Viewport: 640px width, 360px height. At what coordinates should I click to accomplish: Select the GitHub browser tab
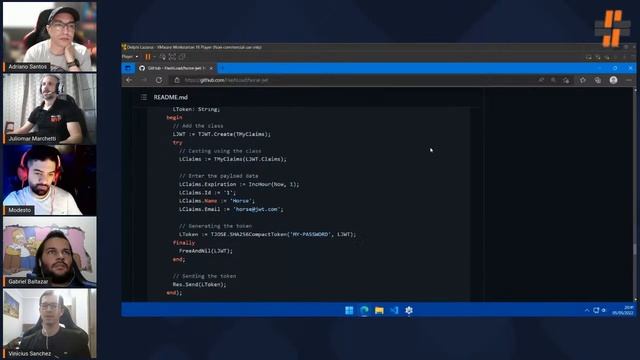pos(176,68)
